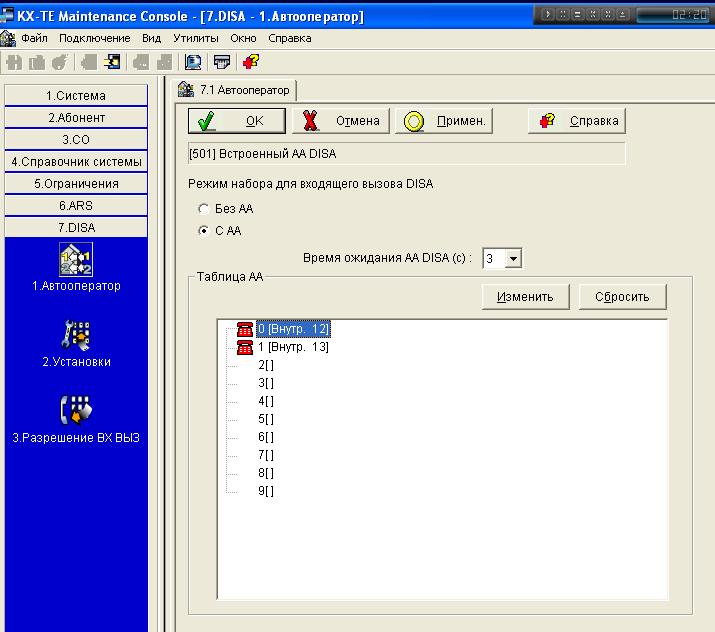Click the [501] Встроенный АА DISA field
Screen dimensions: 715x632
coord(406,154)
